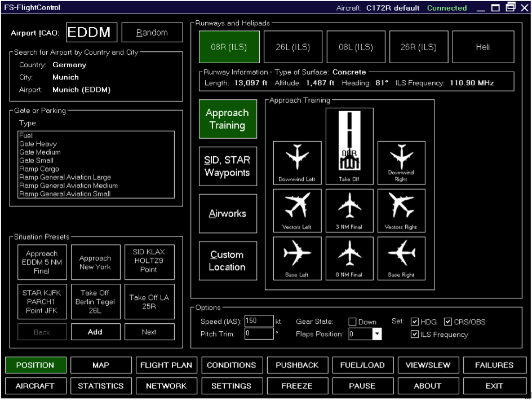Open the CONDITIONS panel

[x=232, y=366]
